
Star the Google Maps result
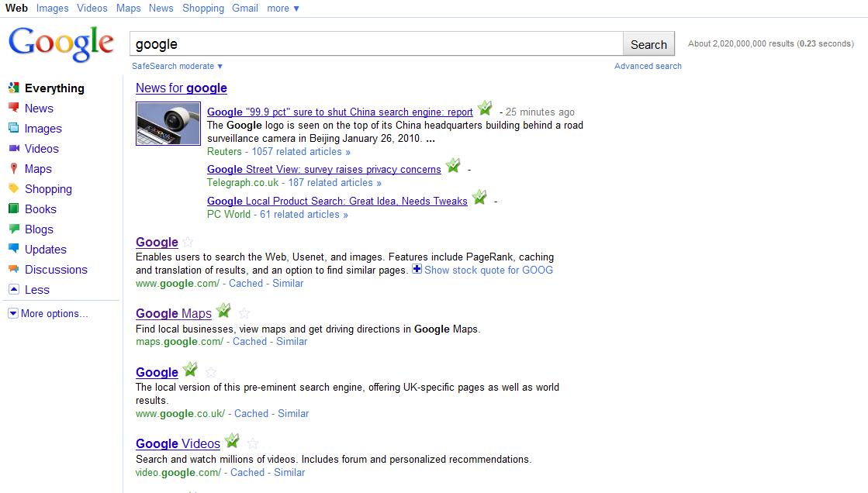[x=244, y=314]
